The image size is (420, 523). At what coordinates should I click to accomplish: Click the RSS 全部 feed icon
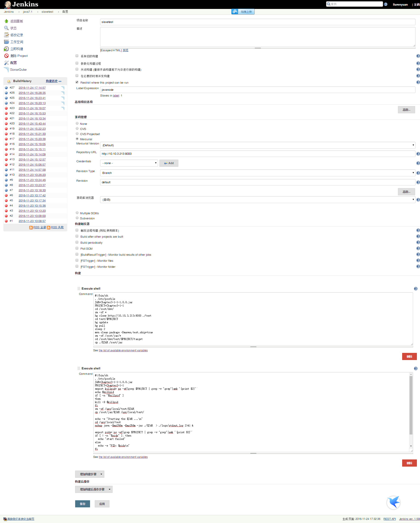coord(31,228)
